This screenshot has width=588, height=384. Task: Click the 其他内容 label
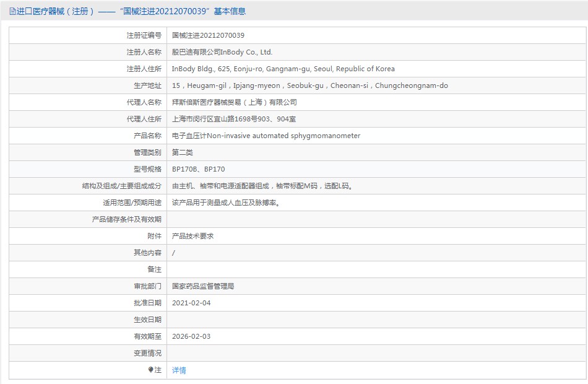(148, 253)
